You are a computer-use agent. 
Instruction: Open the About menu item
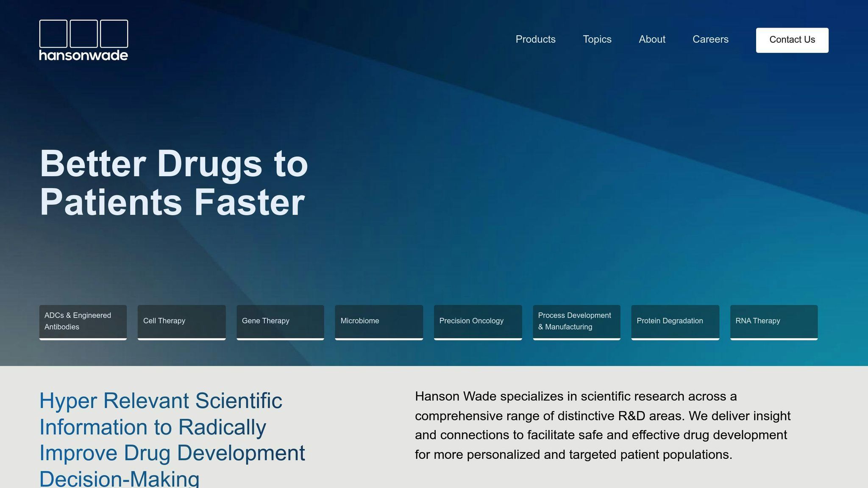point(652,39)
